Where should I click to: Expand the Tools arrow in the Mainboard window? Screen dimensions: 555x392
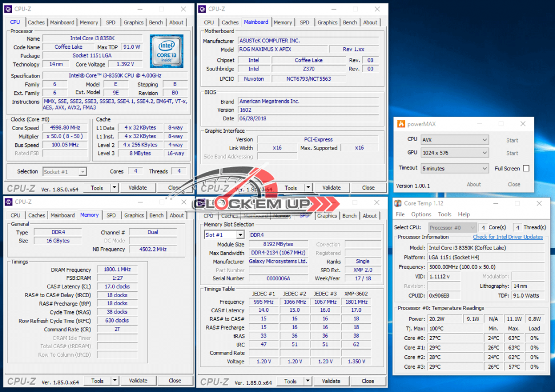pos(308,188)
